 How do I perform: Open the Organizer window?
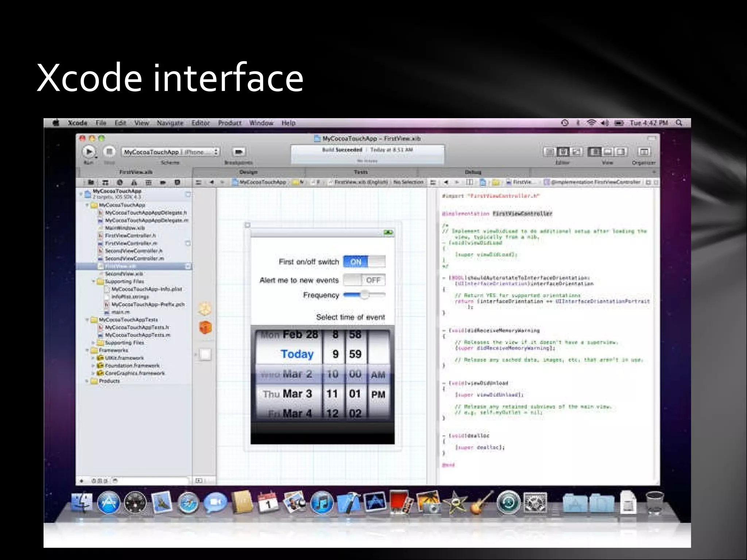tap(644, 152)
